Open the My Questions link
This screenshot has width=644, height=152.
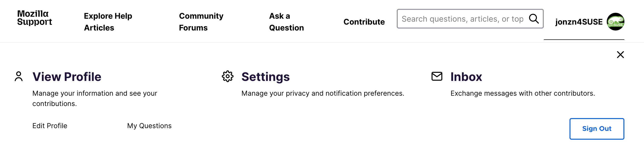pyautogui.click(x=149, y=126)
